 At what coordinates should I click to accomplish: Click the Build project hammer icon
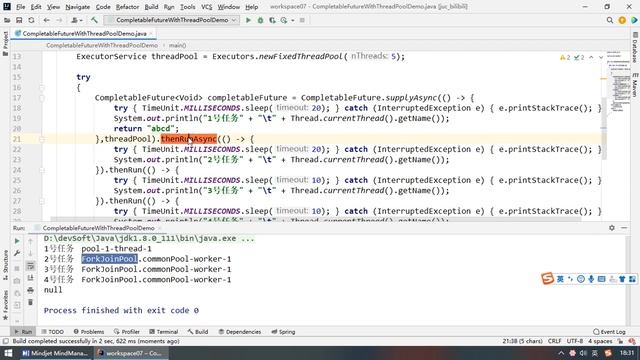(x=94, y=20)
